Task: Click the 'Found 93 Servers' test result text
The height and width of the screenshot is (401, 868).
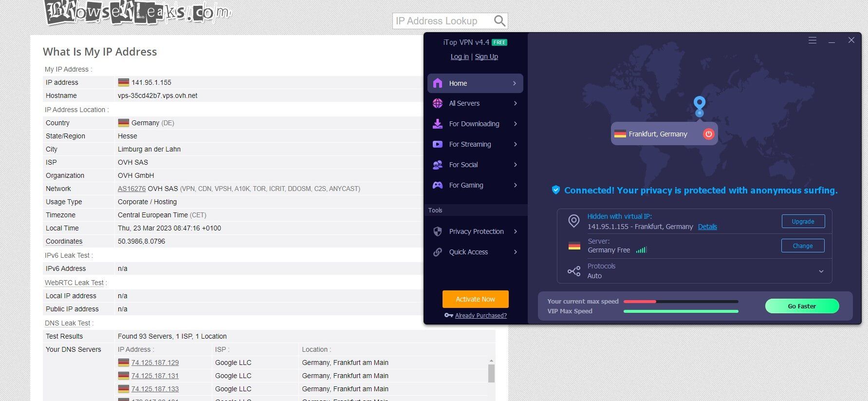Action: coord(172,336)
